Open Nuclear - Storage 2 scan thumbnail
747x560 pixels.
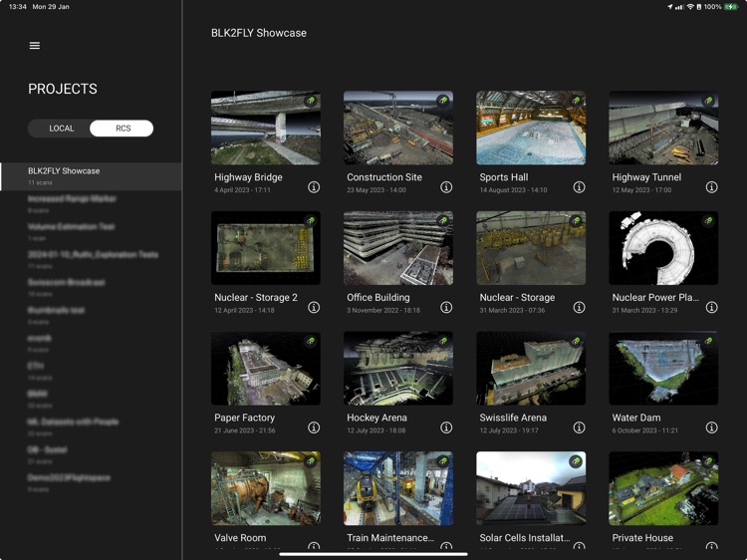pos(266,248)
